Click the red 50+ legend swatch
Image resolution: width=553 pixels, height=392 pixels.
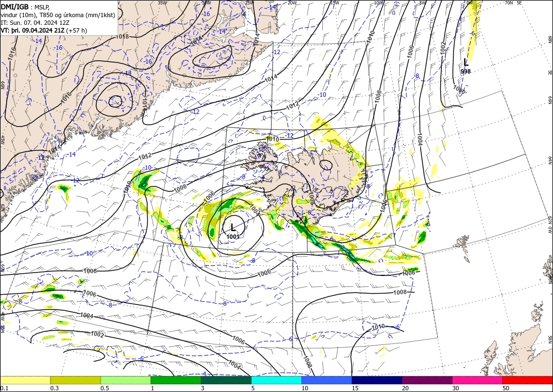click(528, 380)
